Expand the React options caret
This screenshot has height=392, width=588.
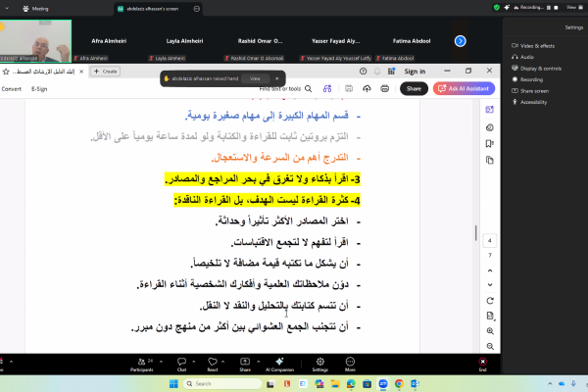pyautogui.click(x=222, y=362)
